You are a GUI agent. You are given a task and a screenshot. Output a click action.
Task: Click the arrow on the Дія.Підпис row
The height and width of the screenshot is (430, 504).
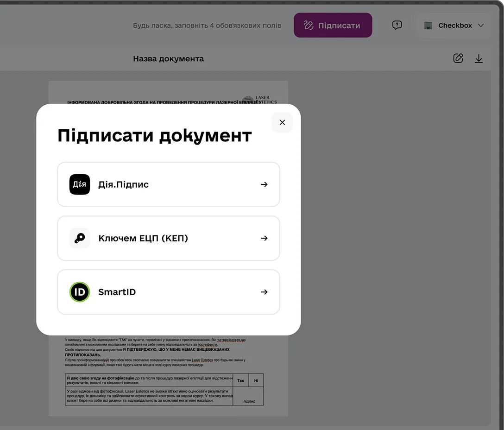[264, 184]
